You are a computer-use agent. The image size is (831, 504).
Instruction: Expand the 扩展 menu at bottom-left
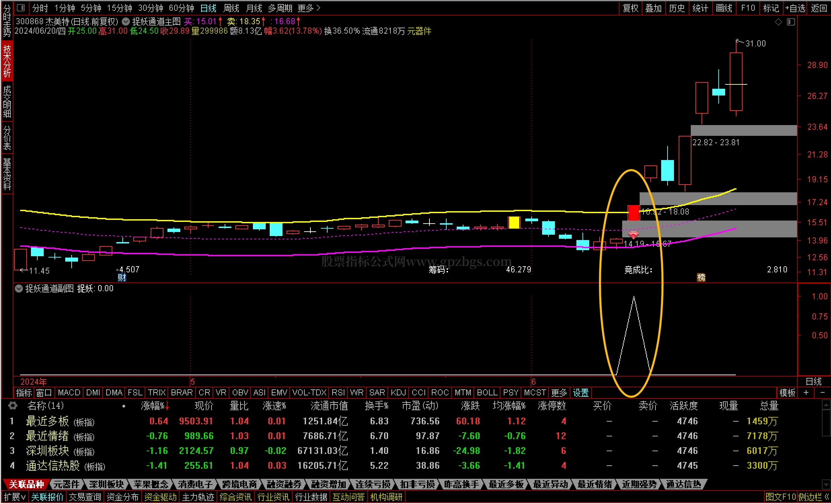click(x=14, y=497)
